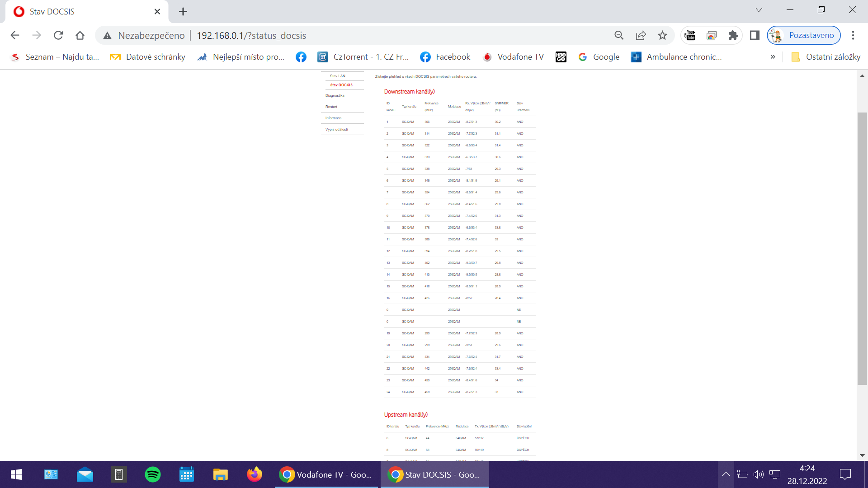The width and height of the screenshot is (868, 488).
Task: Click the page vertical scrollbar thumb
Action: 862,249
